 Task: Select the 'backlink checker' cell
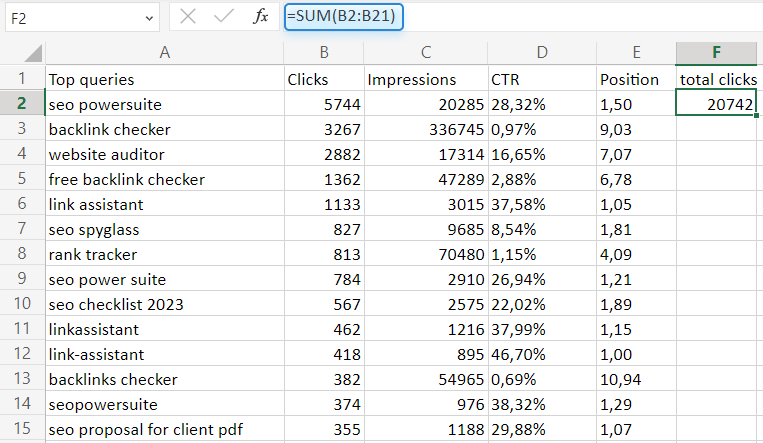[x=164, y=129]
